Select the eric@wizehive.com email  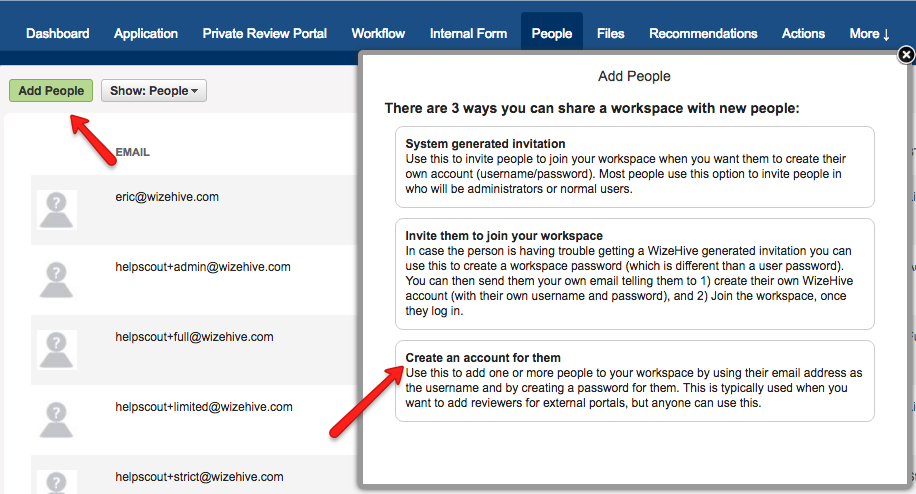tap(167, 197)
